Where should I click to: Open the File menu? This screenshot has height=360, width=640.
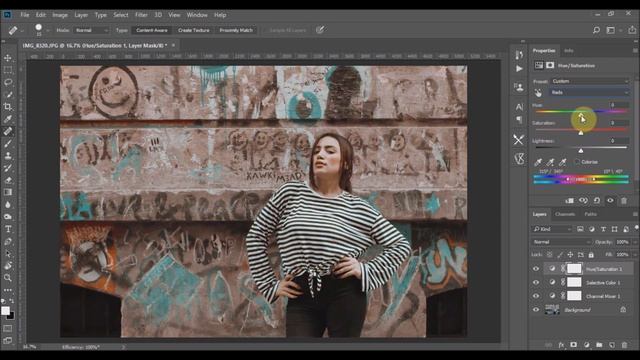[x=25, y=15]
